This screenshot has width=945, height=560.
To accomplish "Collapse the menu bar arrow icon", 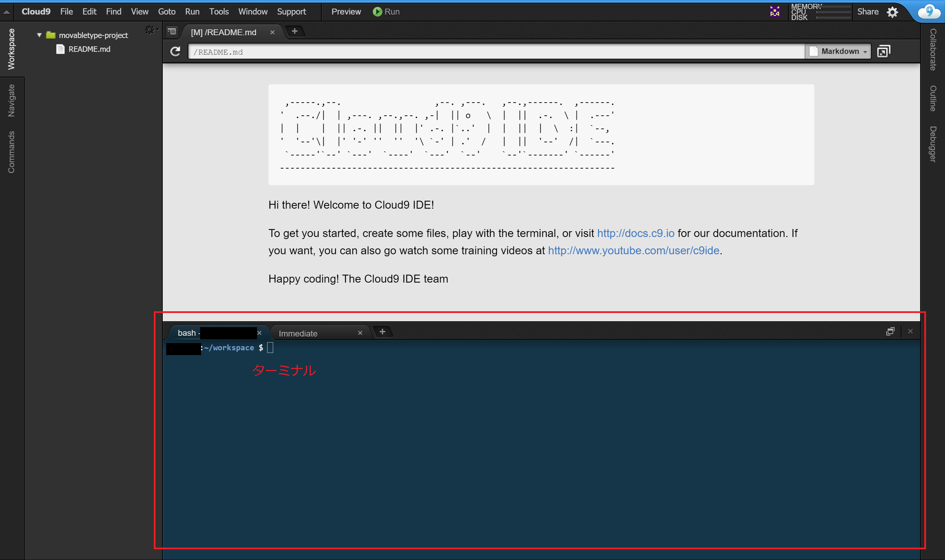I will (x=7, y=12).
